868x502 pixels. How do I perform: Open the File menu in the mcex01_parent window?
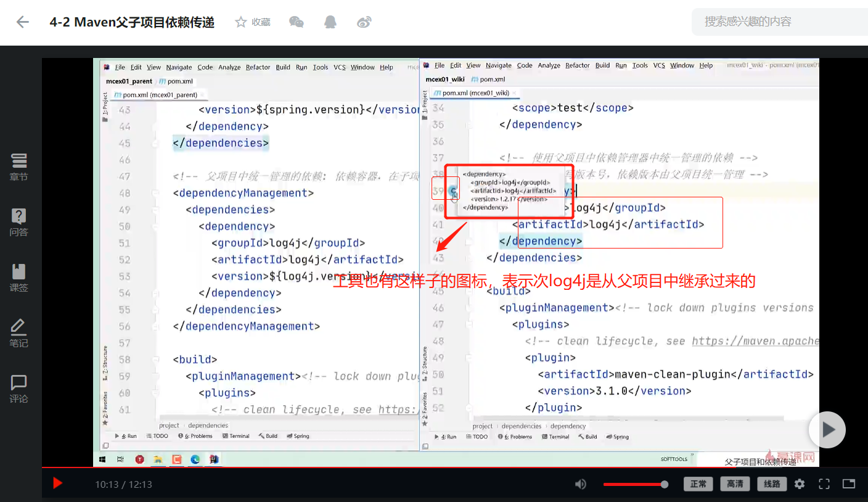[120, 67]
